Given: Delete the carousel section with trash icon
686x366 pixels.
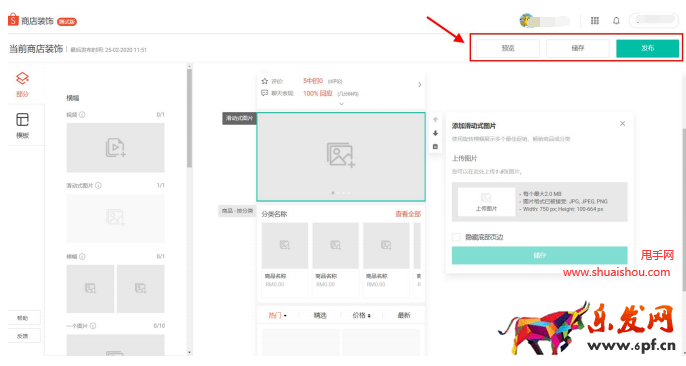Looking at the screenshot, I should pyautogui.click(x=435, y=146).
